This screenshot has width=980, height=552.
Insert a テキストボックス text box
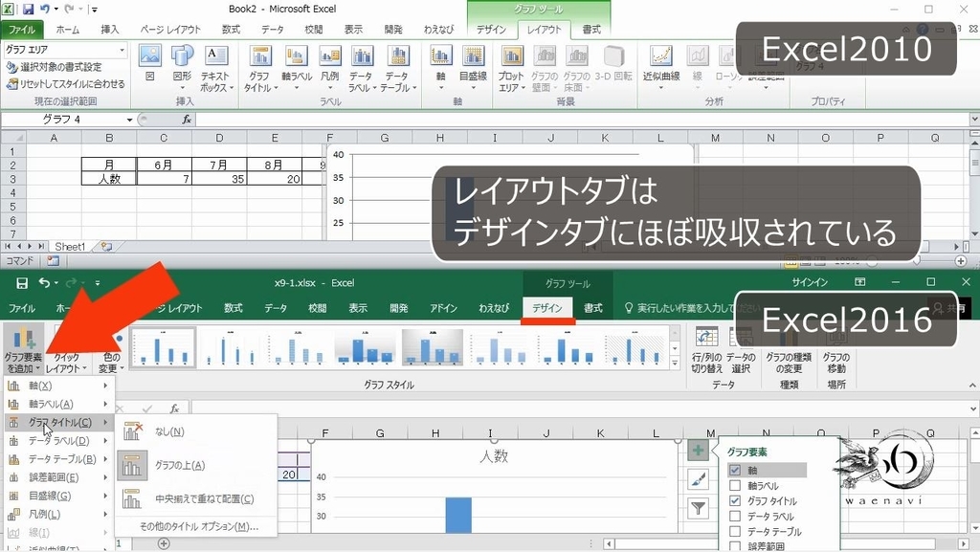click(x=216, y=69)
